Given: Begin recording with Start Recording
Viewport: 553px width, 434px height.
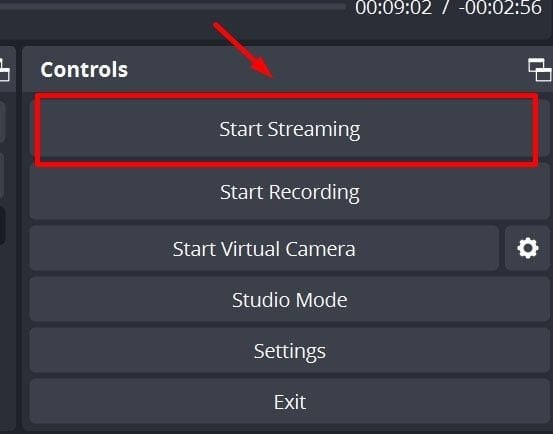Looking at the screenshot, I should pyautogui.click(x=290, y=192).
